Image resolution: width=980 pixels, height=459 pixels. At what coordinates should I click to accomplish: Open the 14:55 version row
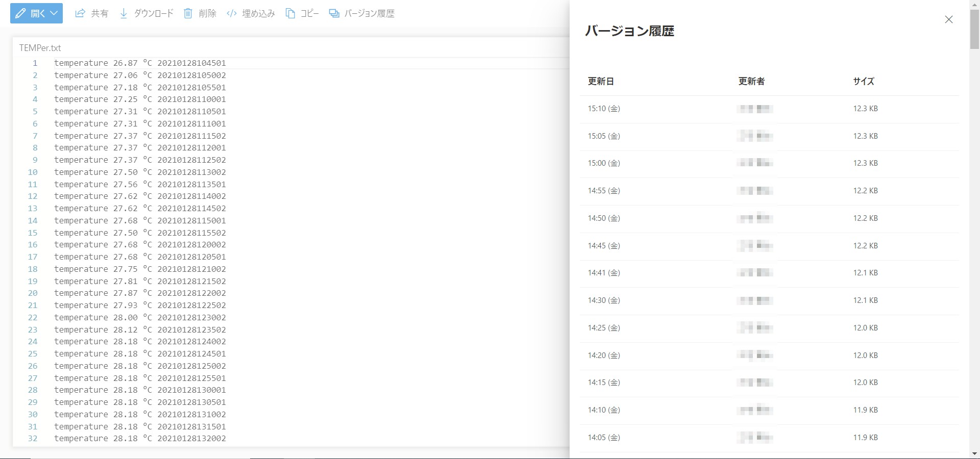604,191
